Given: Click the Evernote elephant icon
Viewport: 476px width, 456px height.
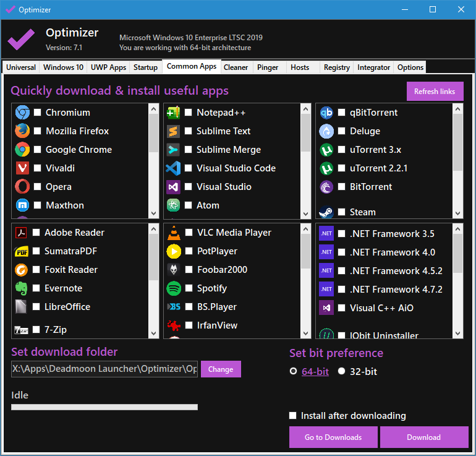Looking at the screenshot, I should tap(22, 288).
